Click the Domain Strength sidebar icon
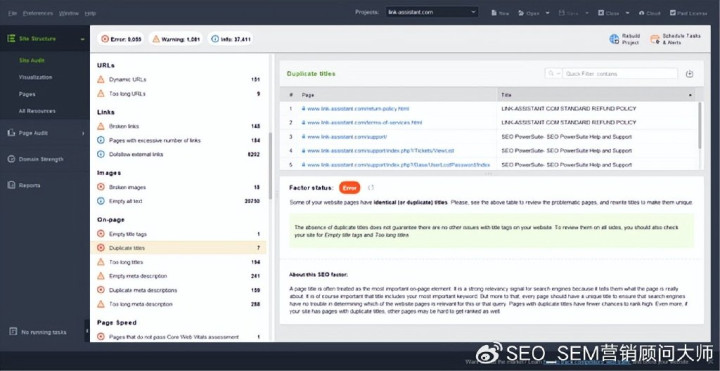720x371 pixels. pos(11,159)
